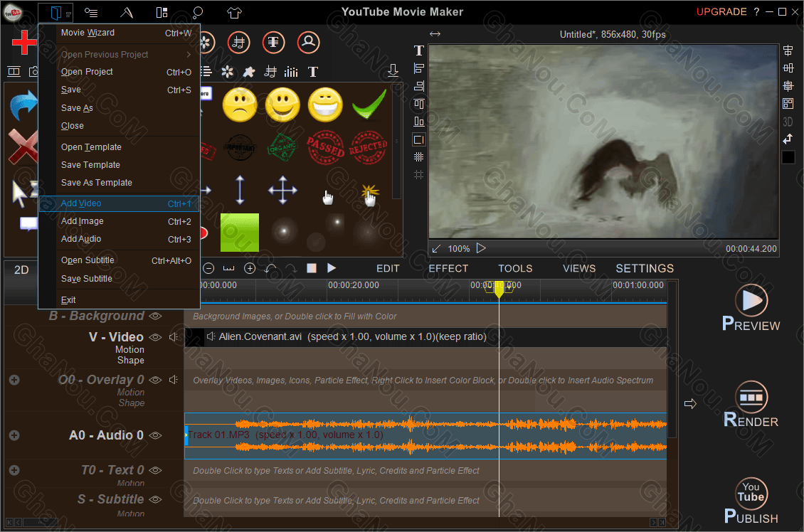
Task: Toggle the 3D mode icon
Action: (x=788, y=122)
